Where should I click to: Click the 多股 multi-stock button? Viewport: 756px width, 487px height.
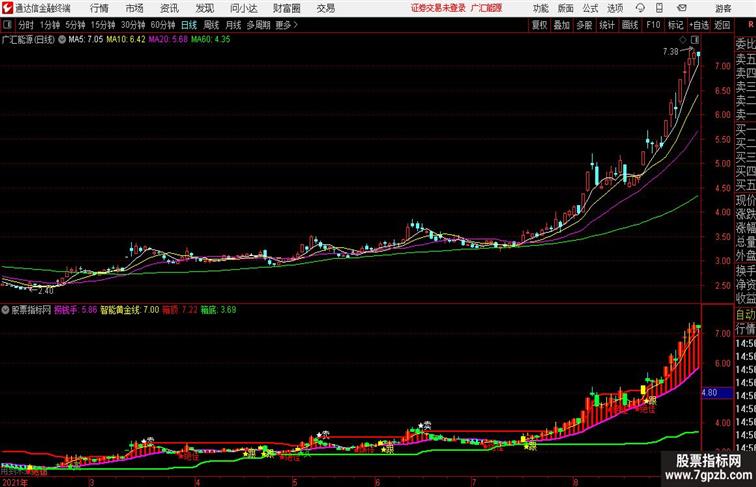pos(584,25)
